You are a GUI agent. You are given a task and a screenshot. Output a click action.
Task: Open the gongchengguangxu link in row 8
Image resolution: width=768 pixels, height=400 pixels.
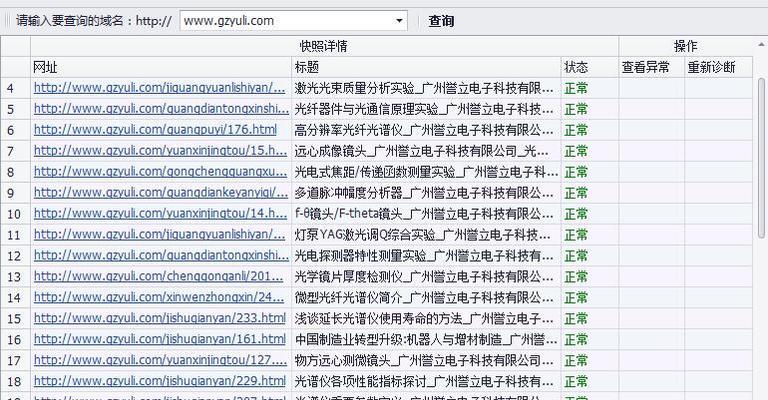click(160, 172)
